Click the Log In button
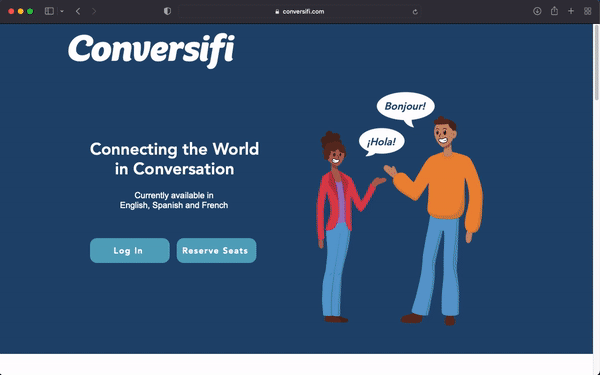Viewport: 600px width, 375px height. 130,251
